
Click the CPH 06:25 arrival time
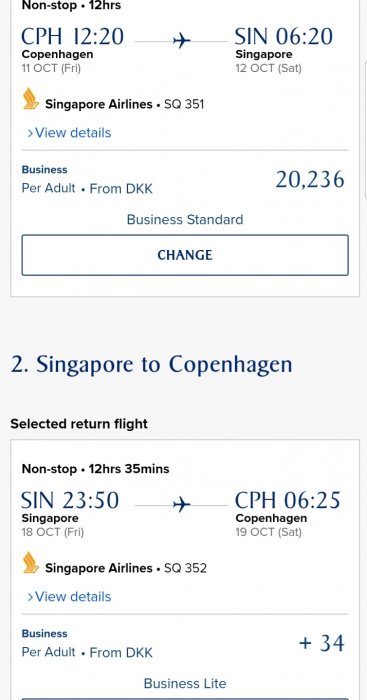[x=288, y=500]
